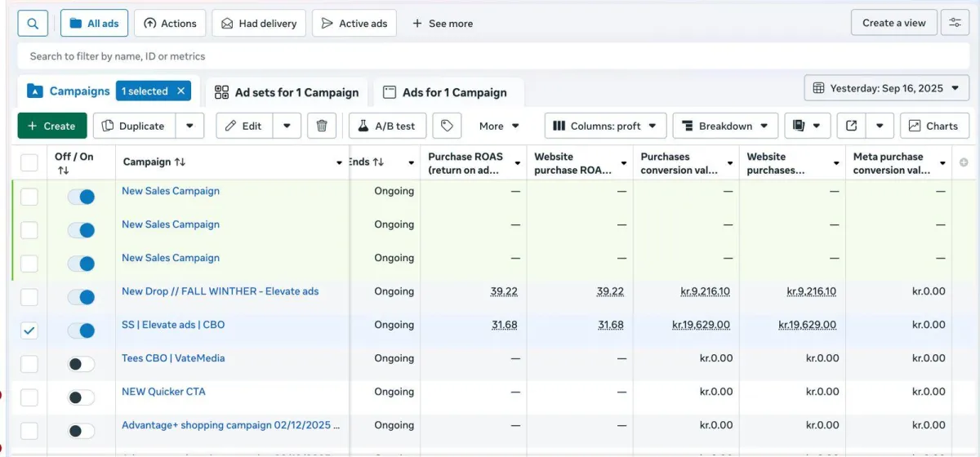Toggle off SS | Elevate ads | CBO campaign
Screen dimensions: 980x457
(x=81, y=331)
